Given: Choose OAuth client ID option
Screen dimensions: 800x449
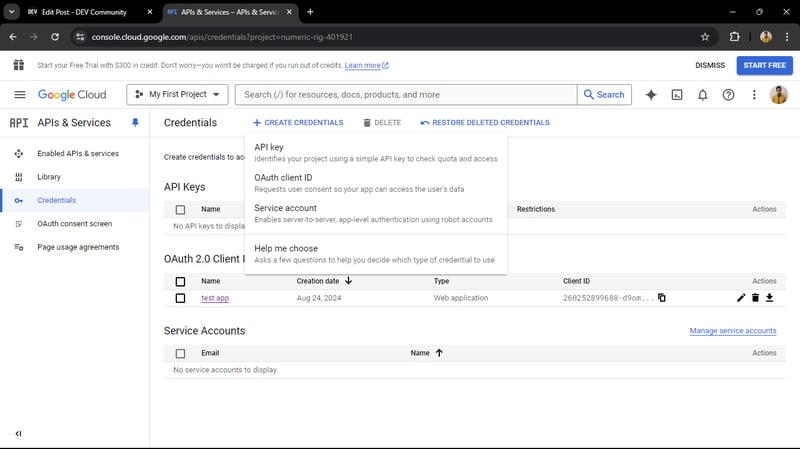Looking at the screenshot, I should coord(376,183).
